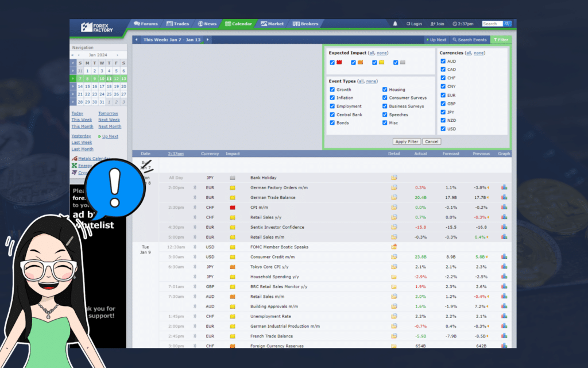Click the Apply Filter button
This screenshot has width=588, height=368.
[407, 141]
